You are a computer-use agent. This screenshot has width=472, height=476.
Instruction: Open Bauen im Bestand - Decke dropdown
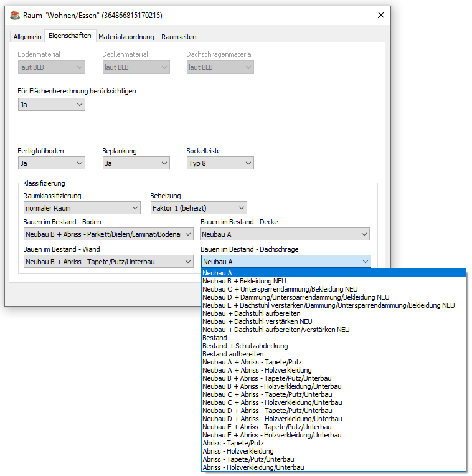tap(285, 234)
